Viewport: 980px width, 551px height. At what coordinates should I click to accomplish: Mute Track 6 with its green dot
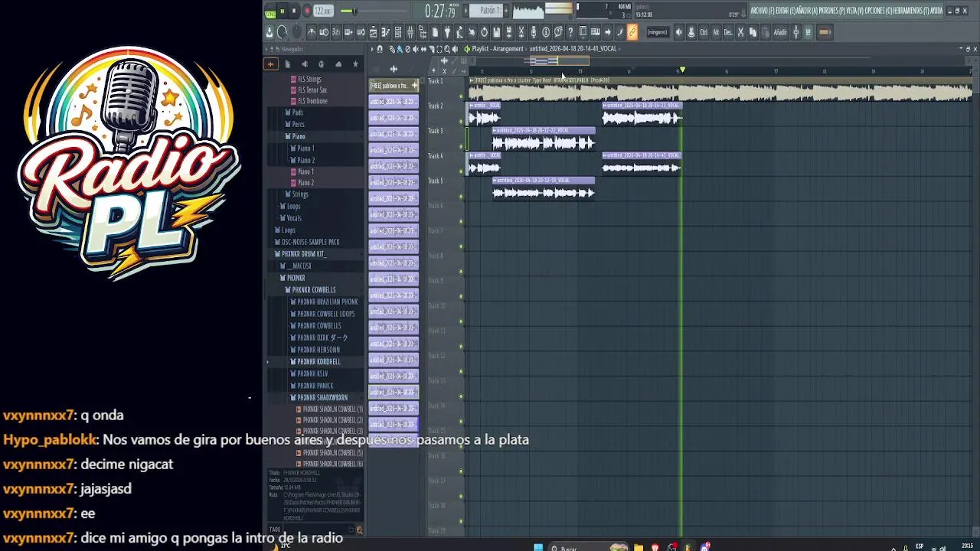[x=461, y=222]
